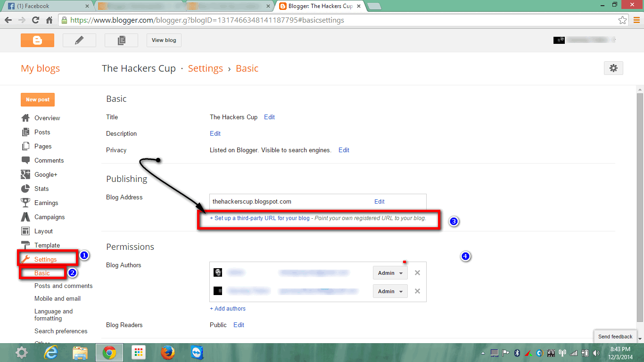Click the Chrome home button
The width and height of the screenshot is (644, 362).
tap(49, 20)
